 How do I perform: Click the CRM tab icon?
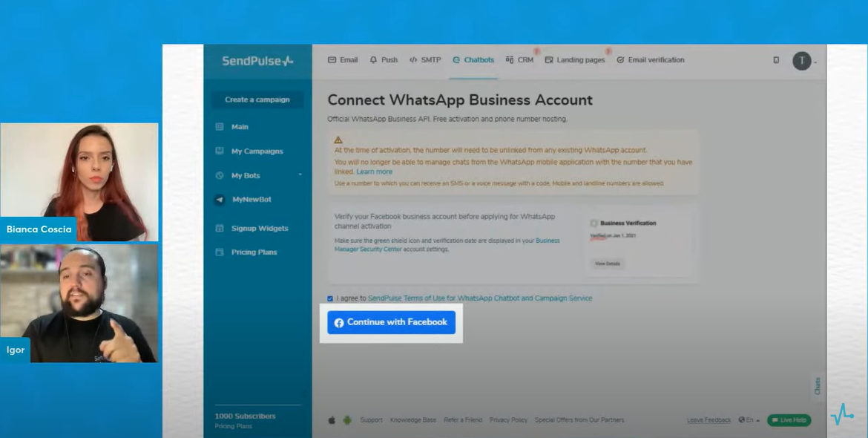click(x=509, y=60)
